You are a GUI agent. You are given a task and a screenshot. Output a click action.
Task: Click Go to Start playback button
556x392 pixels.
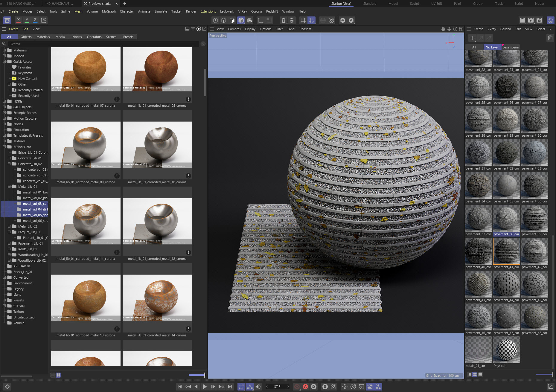pos(179,387)
